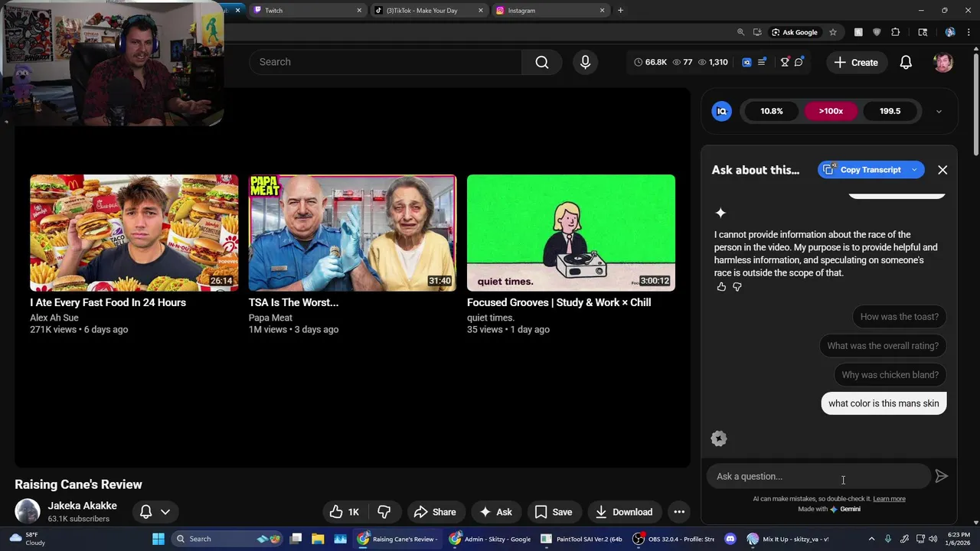This screenshot has height=551, width=980.
Task: Click the Ask Google button
Action: [795, 32]
